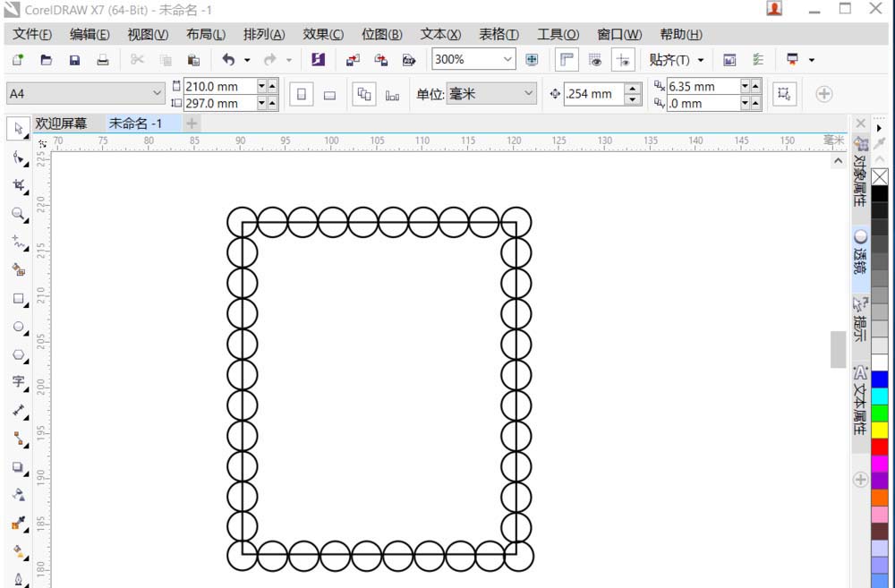Open the zoom level dropdown showing 300%
This screenshot has height=588, width=895.
click(508, 59)
